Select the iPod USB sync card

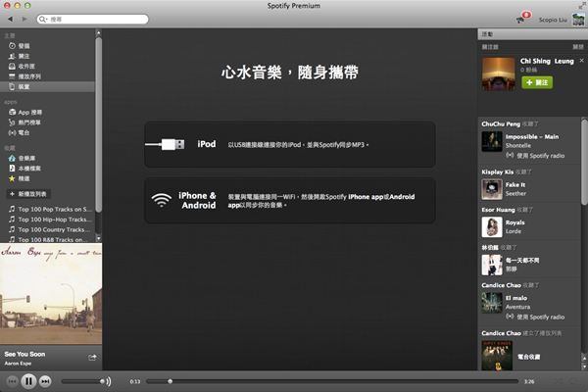click(290, 144)
